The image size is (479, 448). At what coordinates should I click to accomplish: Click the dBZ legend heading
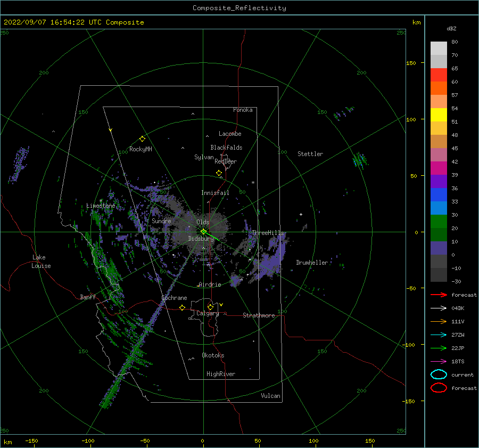click(x=451, y=28)
